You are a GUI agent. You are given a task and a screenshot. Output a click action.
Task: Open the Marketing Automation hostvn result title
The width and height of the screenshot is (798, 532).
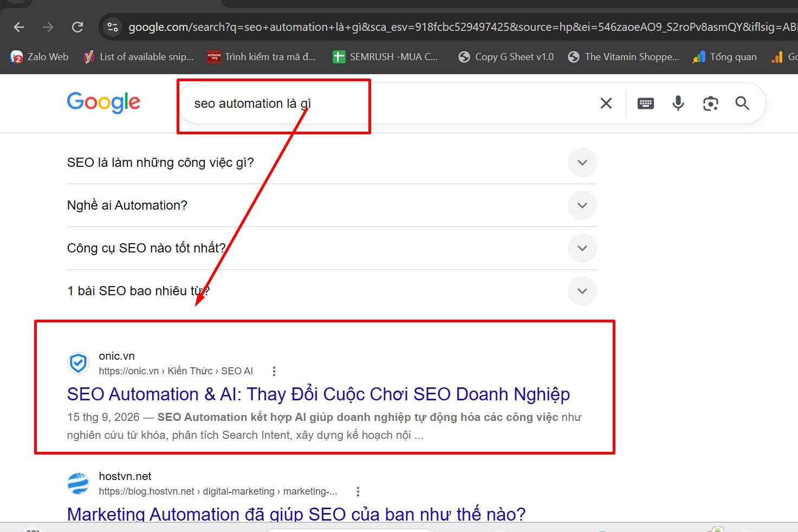coord(296,514)
